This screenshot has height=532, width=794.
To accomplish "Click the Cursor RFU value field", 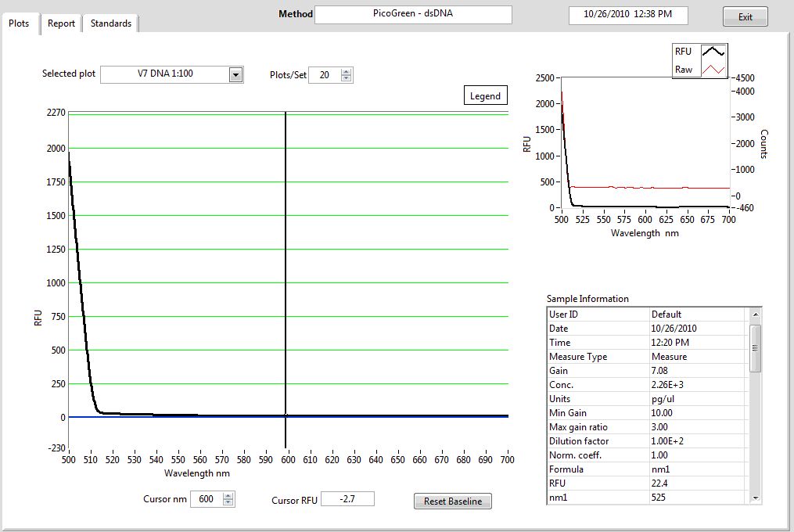I will click(x=348, y=499).
